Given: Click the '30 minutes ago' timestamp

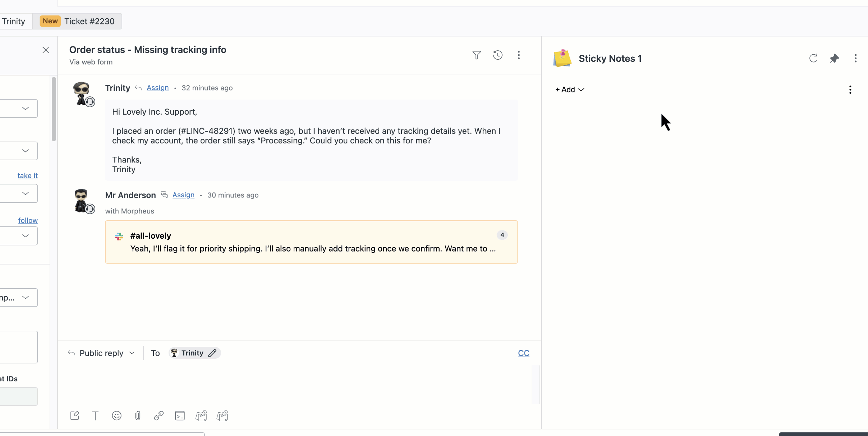Looking at the screenshot, I should pos(233,195).
